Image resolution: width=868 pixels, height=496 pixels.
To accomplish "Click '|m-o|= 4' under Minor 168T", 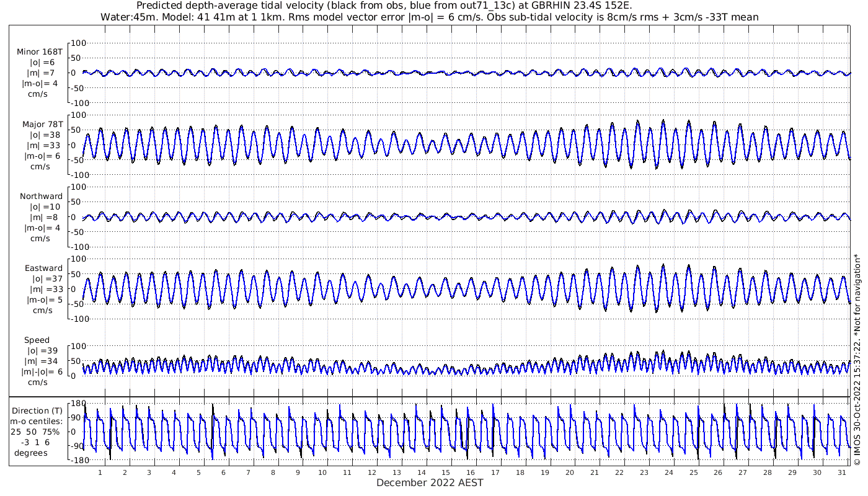I will tap(40, 84).
